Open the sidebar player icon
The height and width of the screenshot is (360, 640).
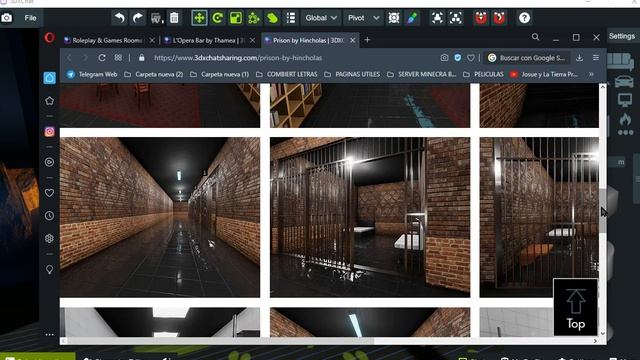click(49, 162)
